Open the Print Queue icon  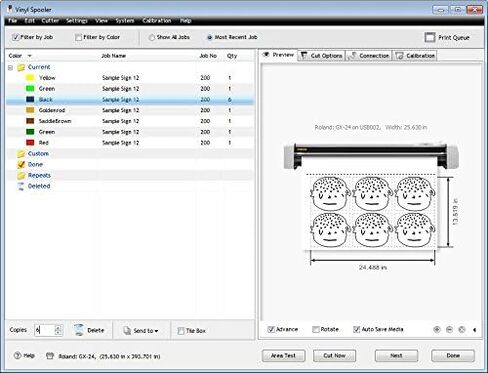[x=430, y=37]
